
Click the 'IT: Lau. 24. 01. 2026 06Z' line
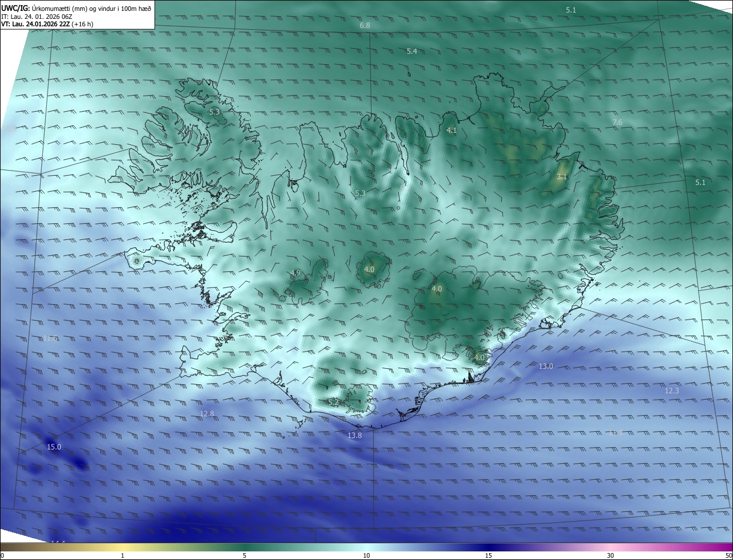click(36, 16)
